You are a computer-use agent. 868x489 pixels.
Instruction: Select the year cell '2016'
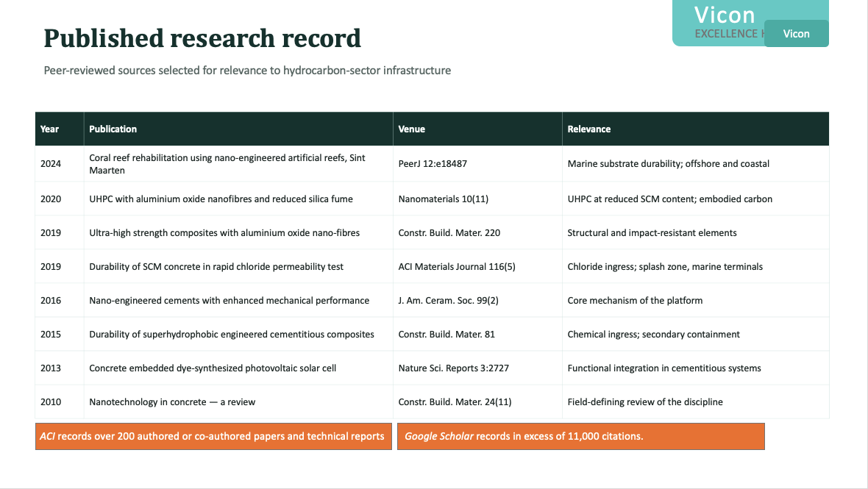[x=60, y=300]
